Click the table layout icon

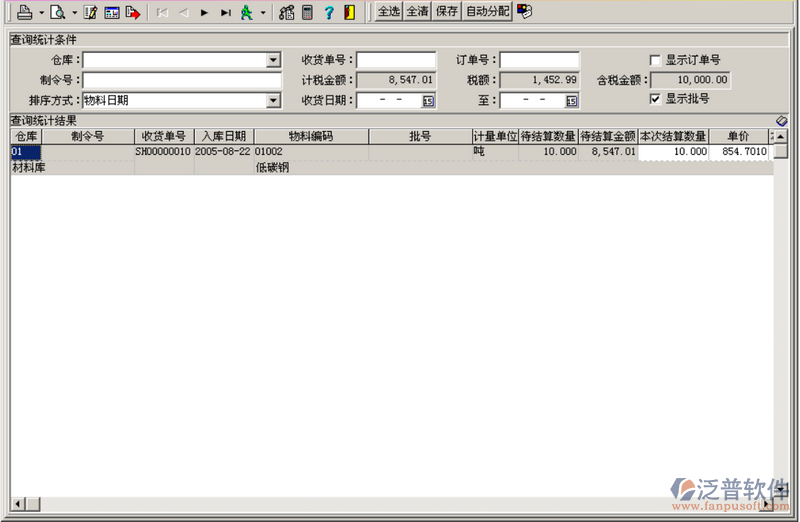pyautogui.click(x=112, y=12)
